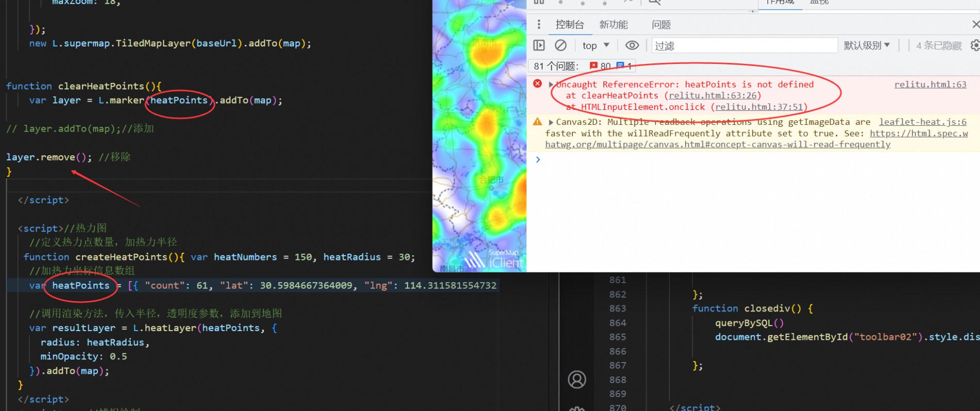980x411 pixels.
Task: Open relitu.html:63 source link at right
Action: [930, 85]
